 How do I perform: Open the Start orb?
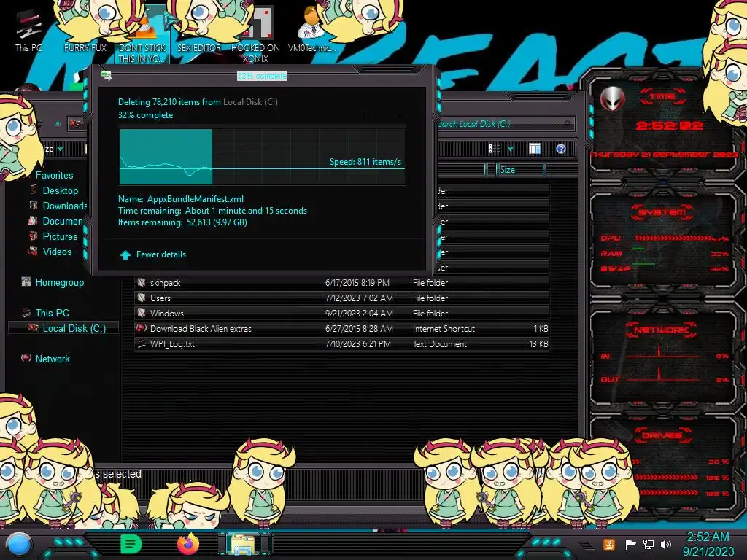point(19,545)
